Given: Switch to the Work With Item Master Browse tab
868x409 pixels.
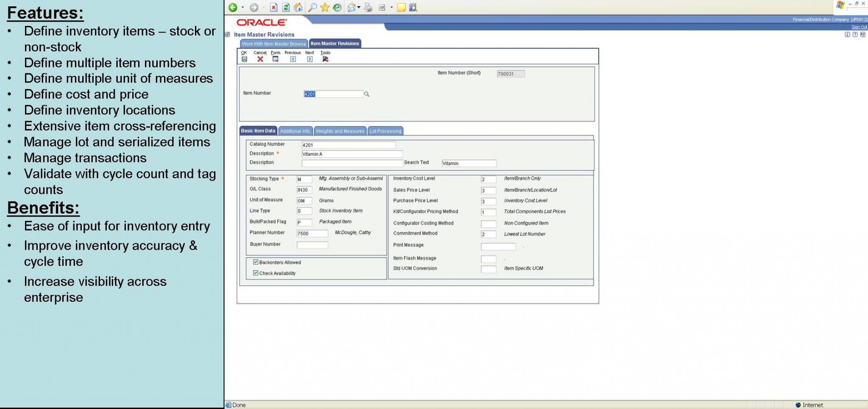Looking at the screenshot, I should (274, 43).
